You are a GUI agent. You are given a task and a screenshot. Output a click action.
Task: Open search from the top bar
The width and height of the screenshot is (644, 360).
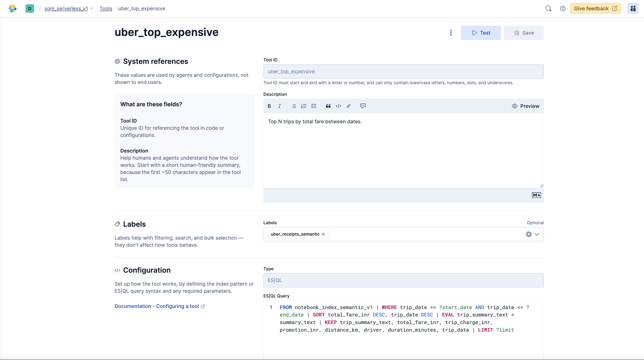548,8
